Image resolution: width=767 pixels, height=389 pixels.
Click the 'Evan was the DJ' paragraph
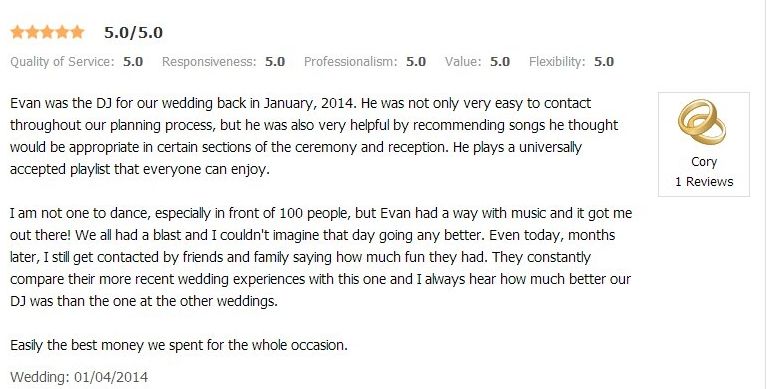click(314, 137)
